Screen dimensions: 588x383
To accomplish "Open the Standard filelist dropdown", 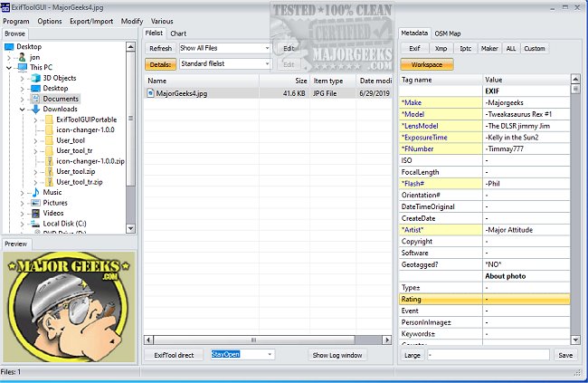I will pyautogui.click(x=224, y=64).
